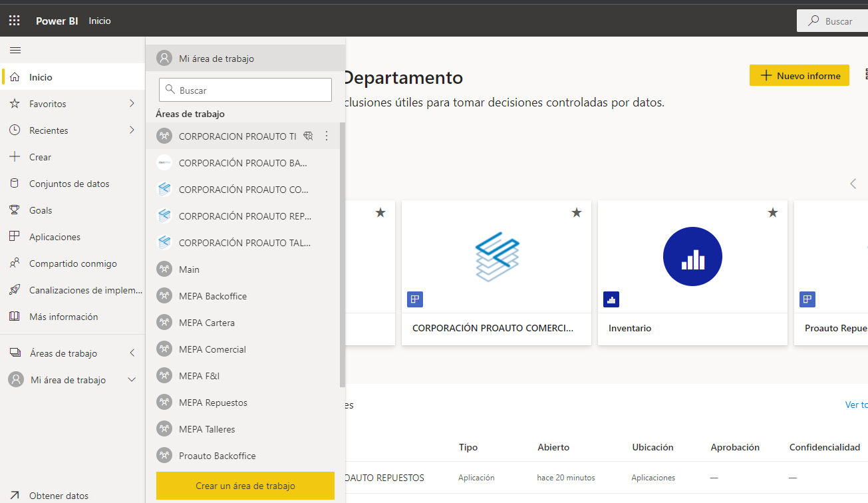Click the Obtener datos arrow icon
Viewport: 868px width, 503px height.
coord(15,496)
